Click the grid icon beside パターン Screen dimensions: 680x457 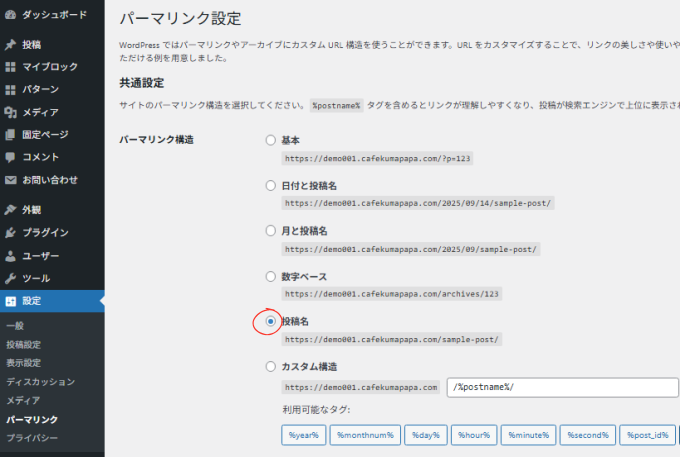[10, 89]
